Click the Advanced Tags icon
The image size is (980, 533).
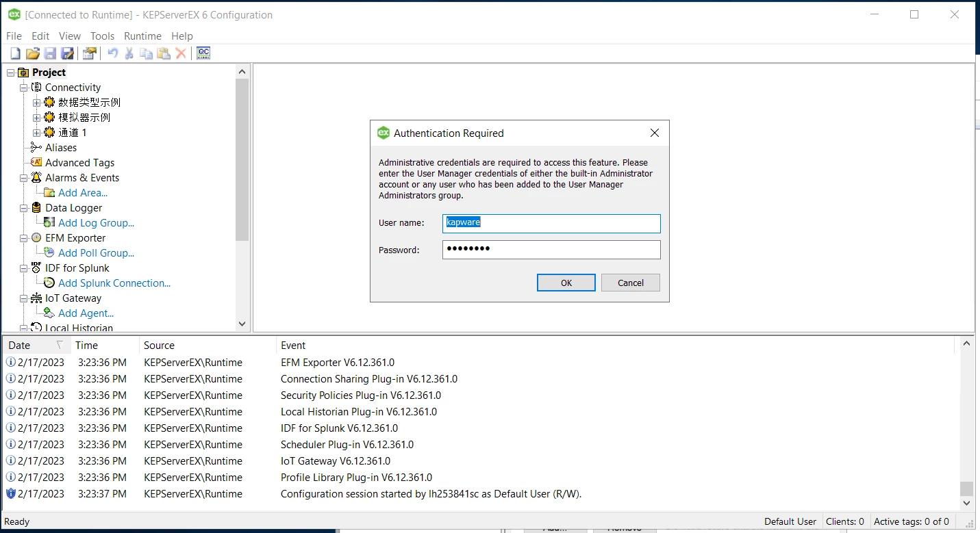36,163
